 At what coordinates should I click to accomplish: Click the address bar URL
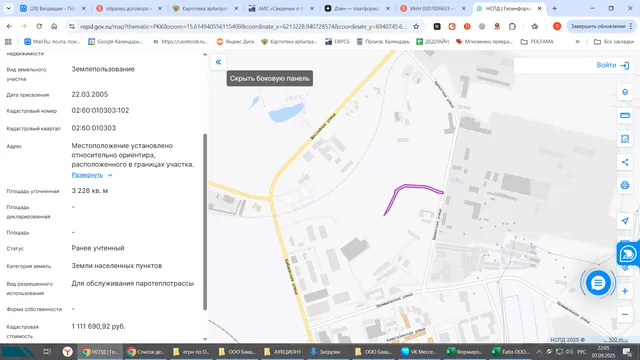coord(243,26)
